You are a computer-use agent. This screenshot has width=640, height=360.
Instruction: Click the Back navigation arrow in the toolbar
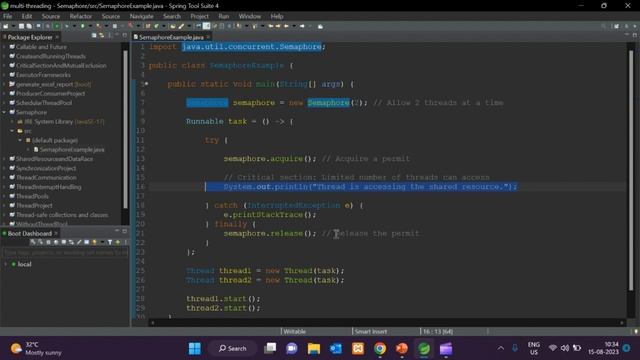[x=287, y=26]
